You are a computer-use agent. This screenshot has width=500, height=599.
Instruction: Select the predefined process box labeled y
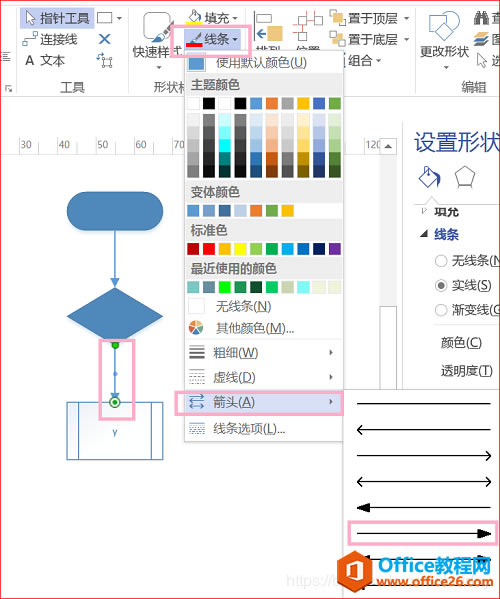tap(115, 431)
